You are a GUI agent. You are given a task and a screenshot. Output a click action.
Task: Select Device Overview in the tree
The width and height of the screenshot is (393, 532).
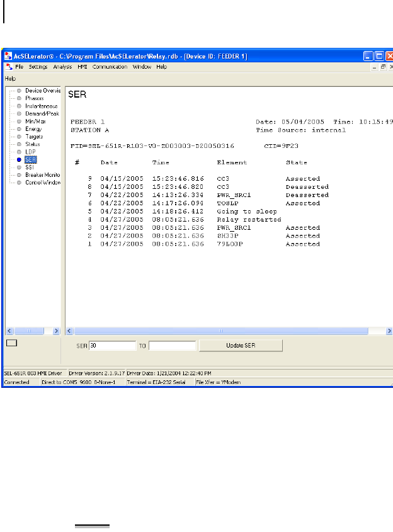coord(43,91)
